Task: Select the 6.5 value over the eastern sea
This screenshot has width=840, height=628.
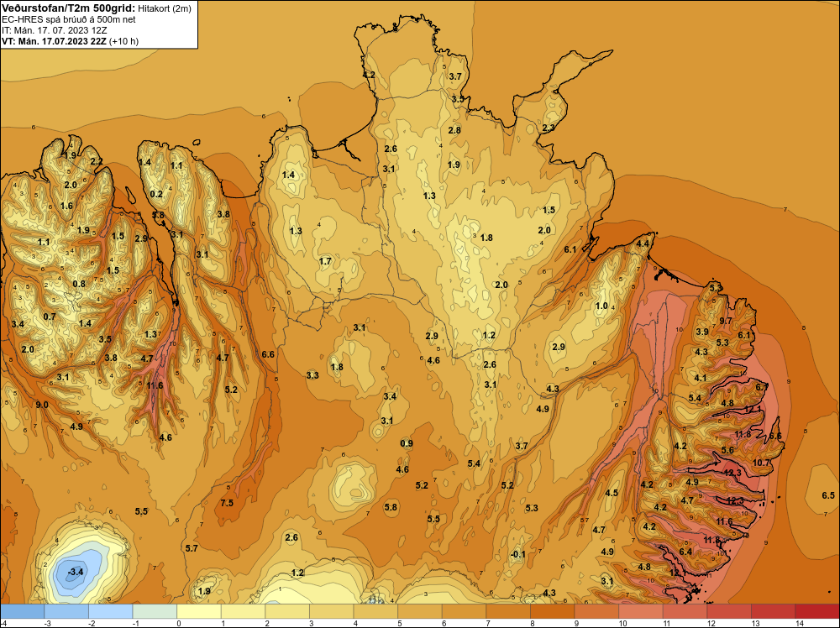Action: tap(828, 495)
